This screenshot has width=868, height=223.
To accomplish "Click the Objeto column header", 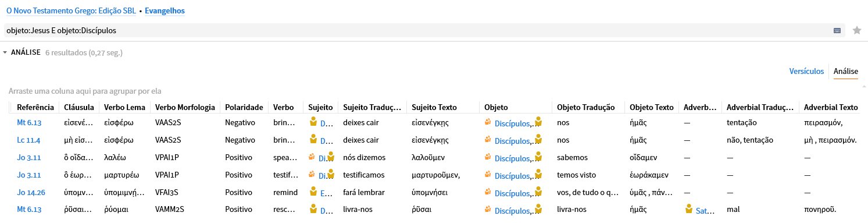I will point(495,107).
